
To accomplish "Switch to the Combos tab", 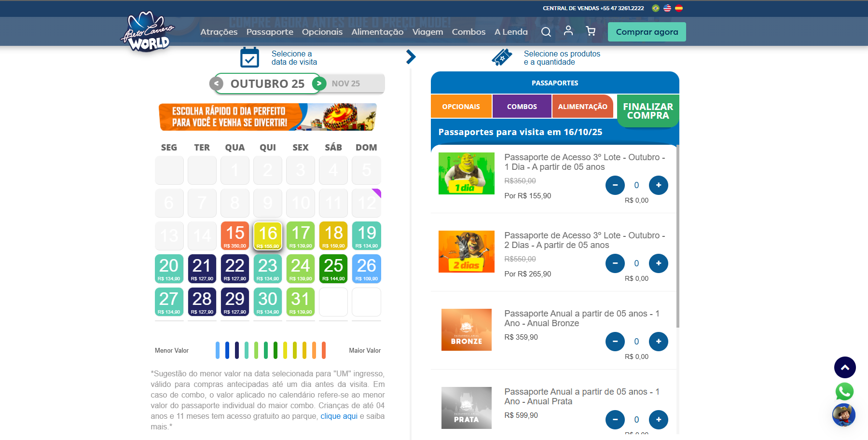I will coord(522,107).
